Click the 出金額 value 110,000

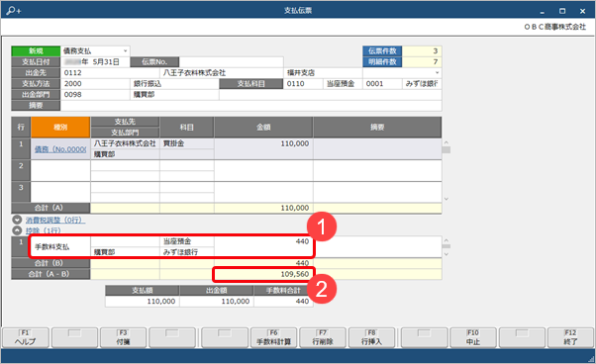click(x=217, y=302)
